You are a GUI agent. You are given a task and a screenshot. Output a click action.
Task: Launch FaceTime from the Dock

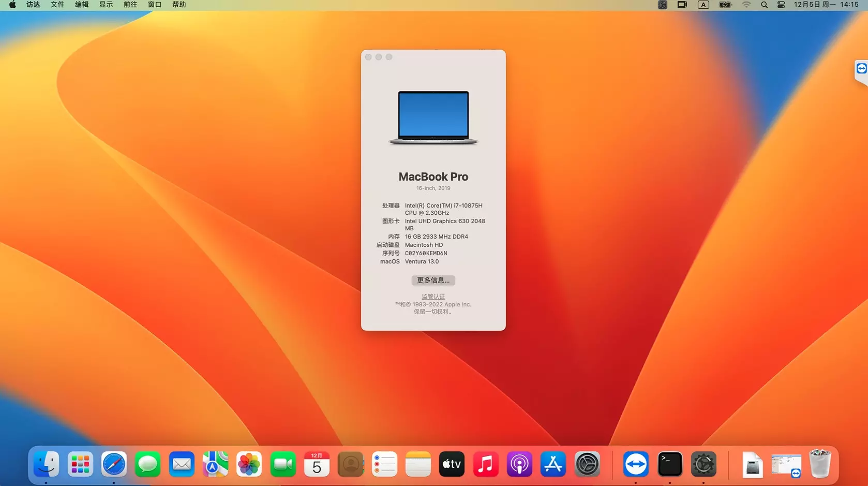pyautogui.click(x=283, y=464)
